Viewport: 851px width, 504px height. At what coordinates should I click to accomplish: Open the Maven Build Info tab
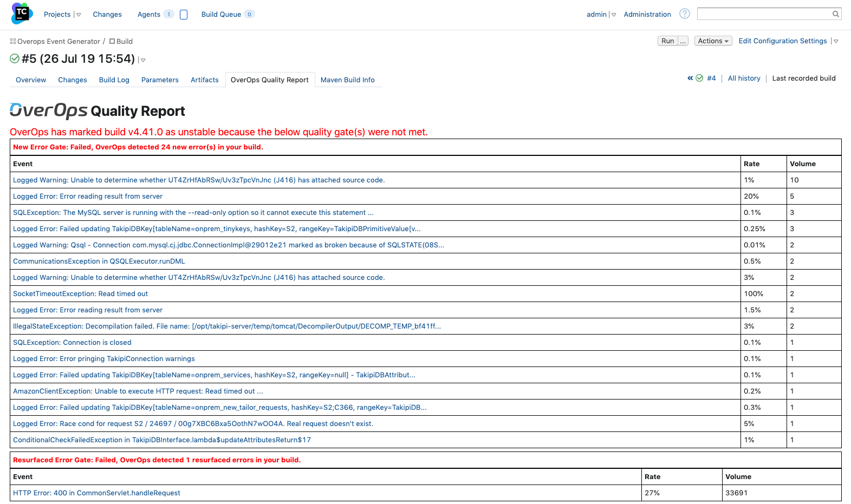[x=348, y=80]
